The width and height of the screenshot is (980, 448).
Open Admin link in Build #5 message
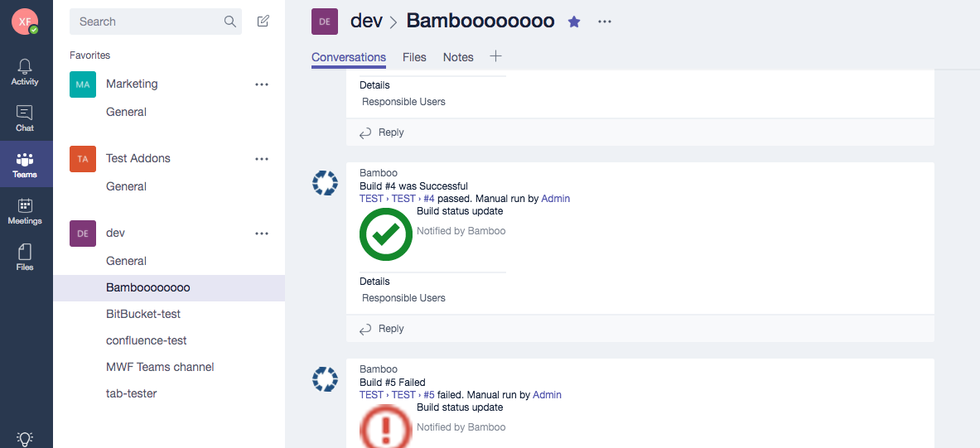547,395
